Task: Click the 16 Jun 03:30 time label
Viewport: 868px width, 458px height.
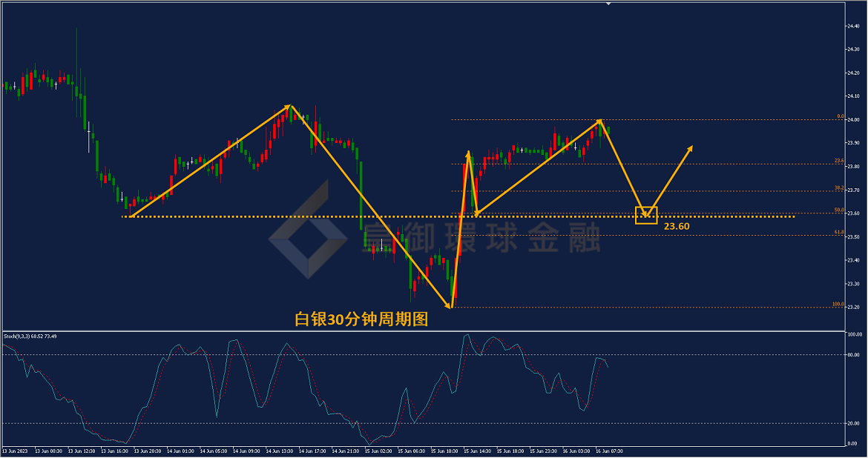Action: 576,451
